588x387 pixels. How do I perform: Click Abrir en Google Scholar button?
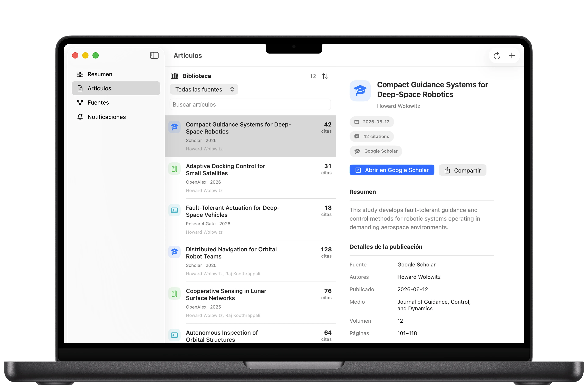click(x=392, y=170)
